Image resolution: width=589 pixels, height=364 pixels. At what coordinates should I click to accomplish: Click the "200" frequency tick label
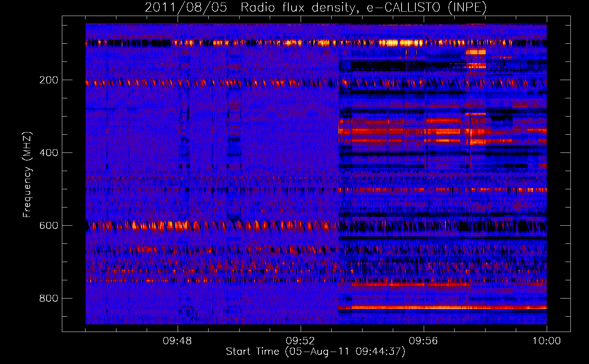(x=49, y=80)
